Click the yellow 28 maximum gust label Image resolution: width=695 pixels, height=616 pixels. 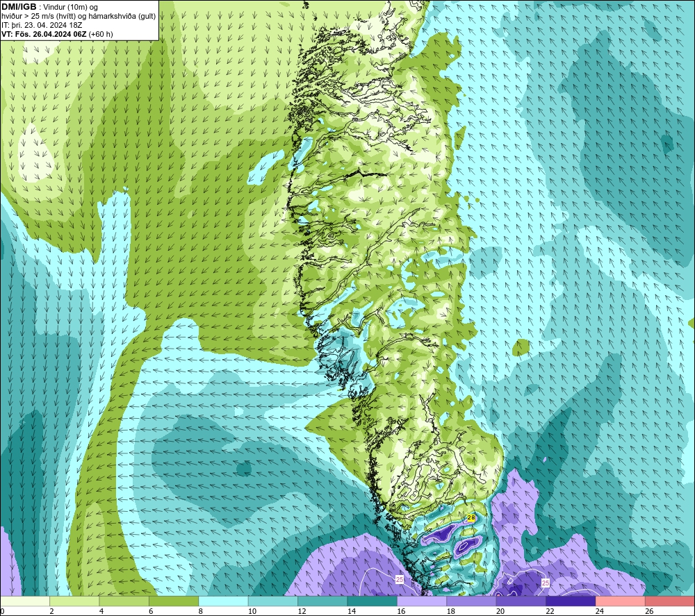point(471,517)
